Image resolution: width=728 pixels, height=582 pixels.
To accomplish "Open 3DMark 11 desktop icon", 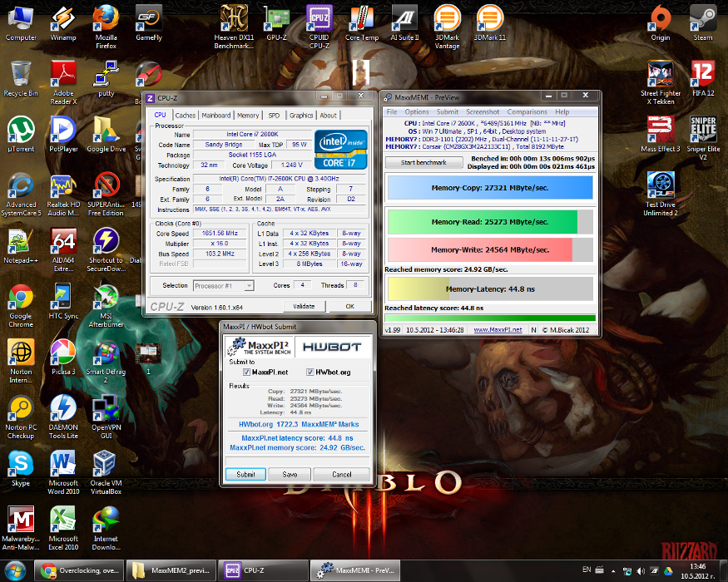I will (490, 23).
